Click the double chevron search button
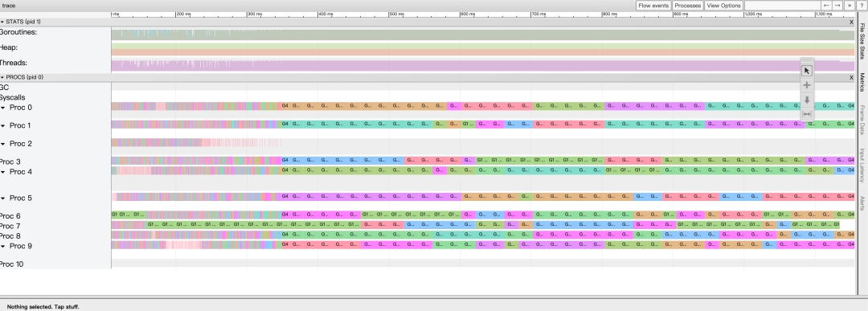 click(x=850, y=6)
